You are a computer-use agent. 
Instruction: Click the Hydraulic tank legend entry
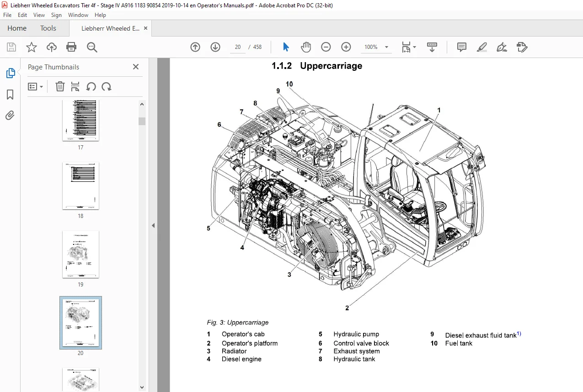[354, 359]
